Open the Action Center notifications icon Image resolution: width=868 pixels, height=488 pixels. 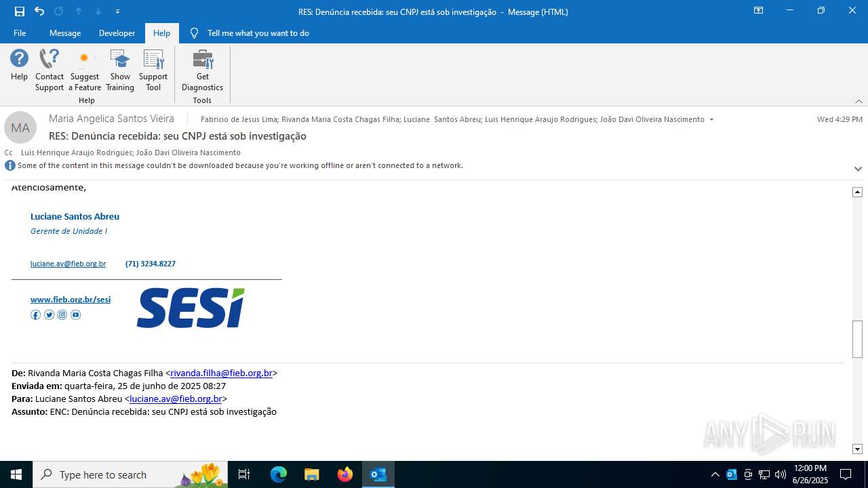click(x=846, y=474)
